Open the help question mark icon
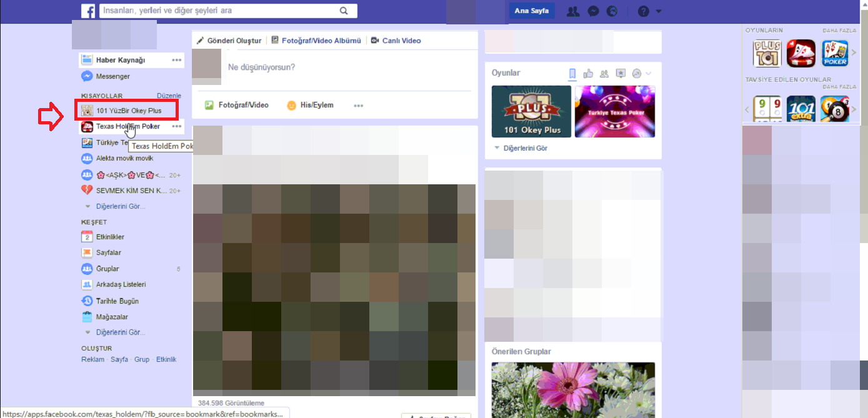868x418 pixels. tap(644, 11)
